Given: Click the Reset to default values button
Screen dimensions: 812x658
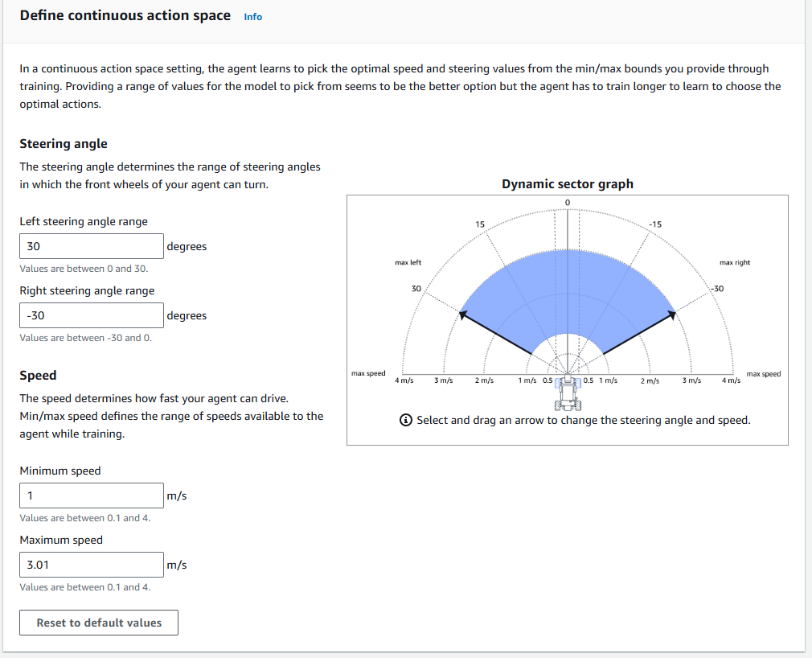Looking at the screenshot, I should (x=98, y=622).
